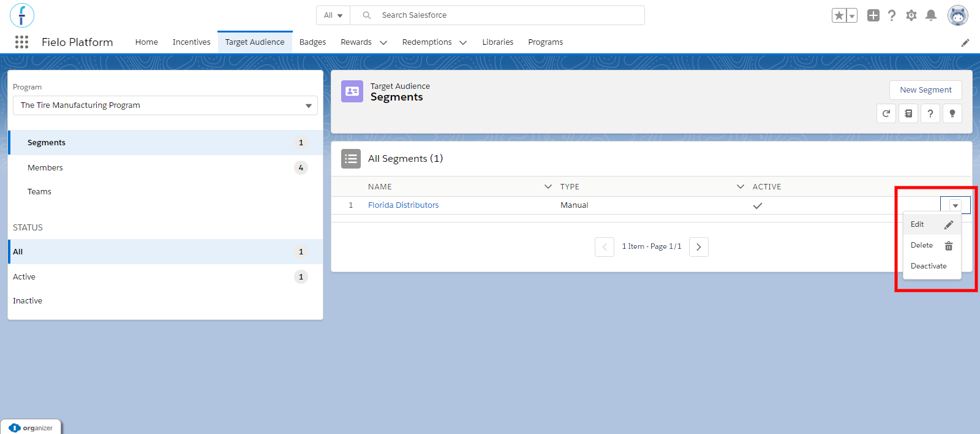Go to next page arrow
Image resolution: width=980 pixels, height=434 pixels.
point(699,247)
